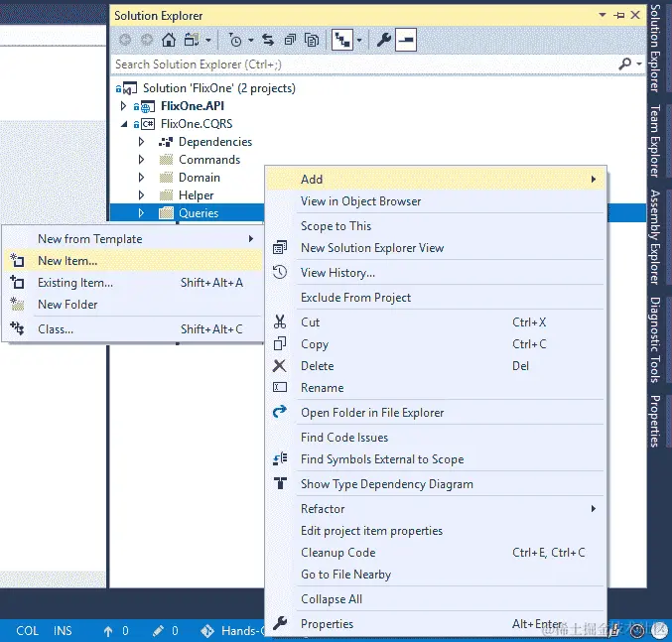Click Rename in the context menu
This screenshot has width=672, height=642.
(x=436, y=388)
